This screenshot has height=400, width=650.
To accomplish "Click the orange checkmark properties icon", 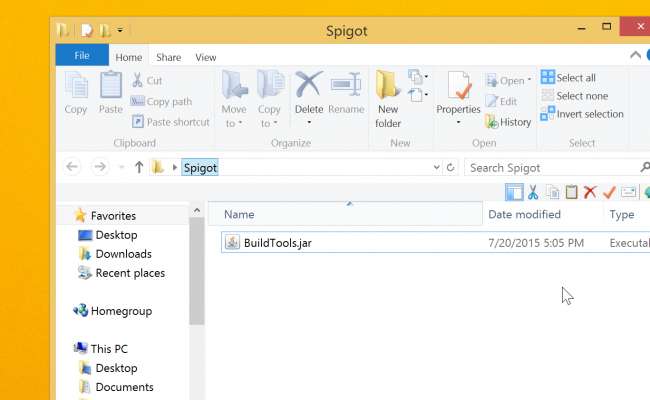I will coord(609,192).
